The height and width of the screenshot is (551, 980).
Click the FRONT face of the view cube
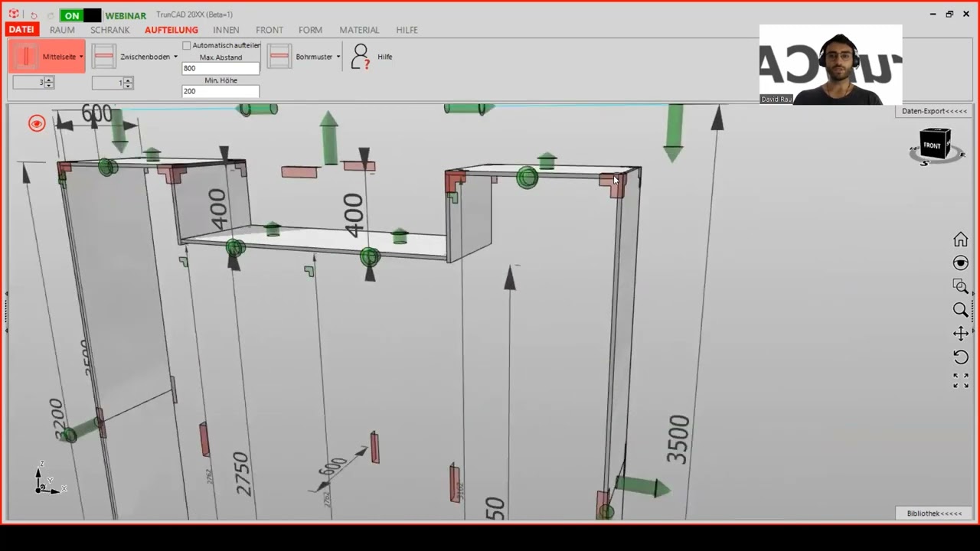[x=933, y=145]
